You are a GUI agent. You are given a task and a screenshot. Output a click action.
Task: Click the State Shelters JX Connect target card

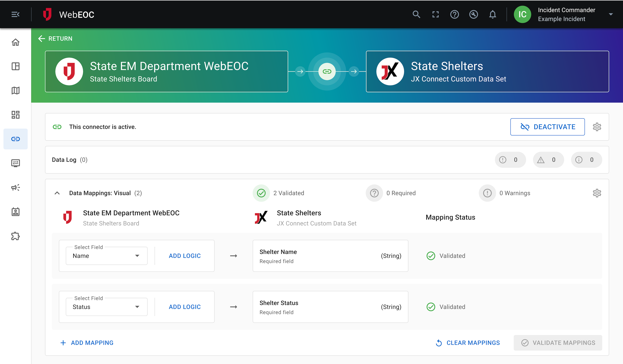pyautogui.click(x=487, y=71)
